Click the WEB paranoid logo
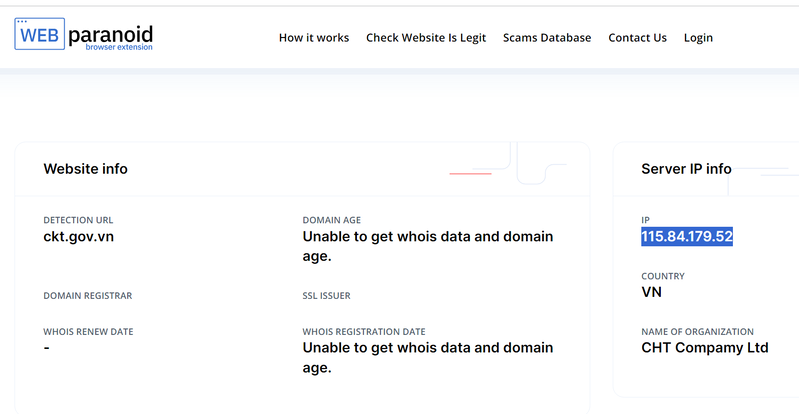 coord(84,35)
